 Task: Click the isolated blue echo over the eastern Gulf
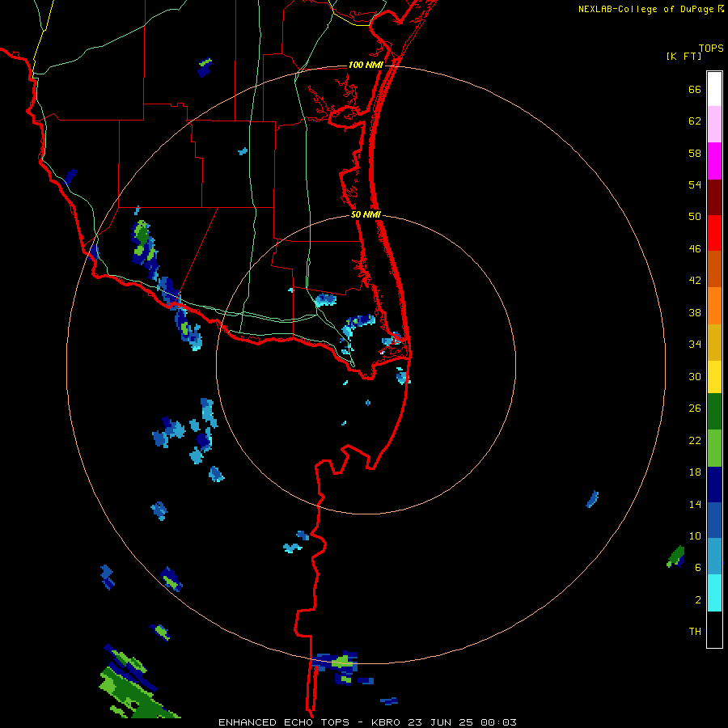[592, 499]
